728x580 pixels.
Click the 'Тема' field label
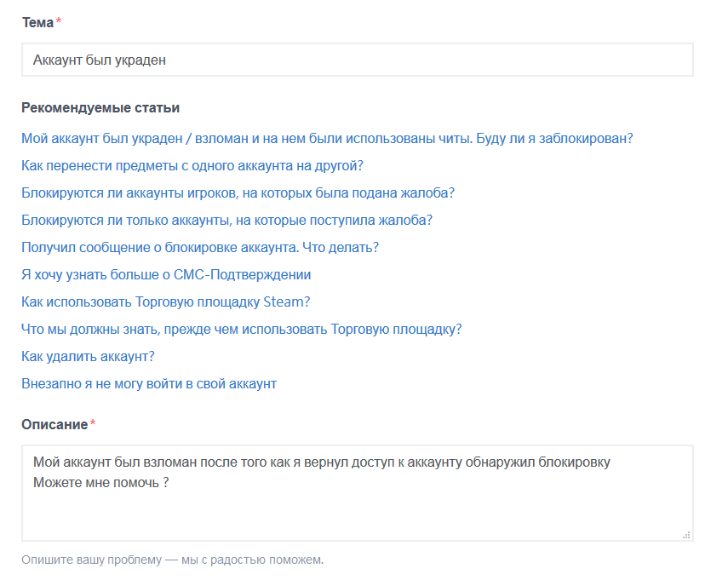(37, 22)
